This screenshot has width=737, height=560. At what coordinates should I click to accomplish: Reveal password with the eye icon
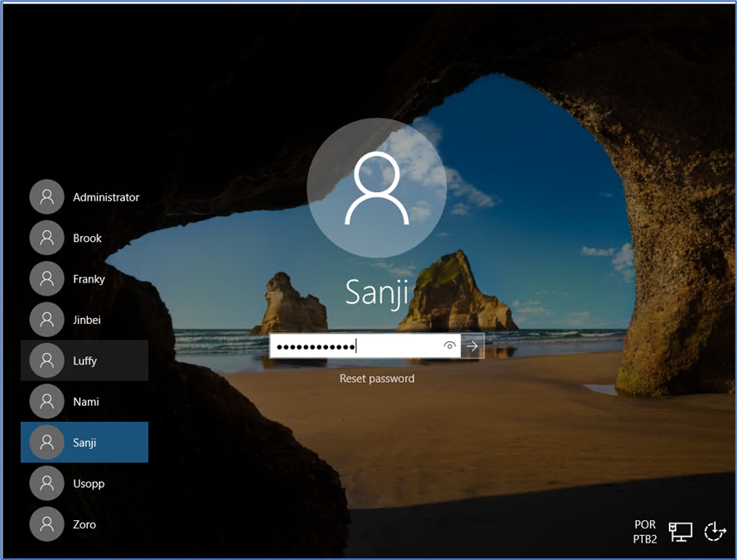[450, 346]
